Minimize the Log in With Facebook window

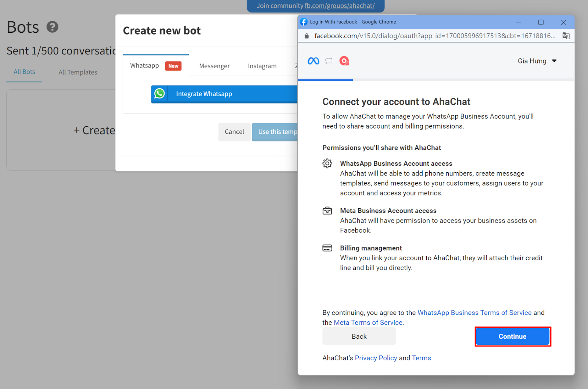coord(519,22)
